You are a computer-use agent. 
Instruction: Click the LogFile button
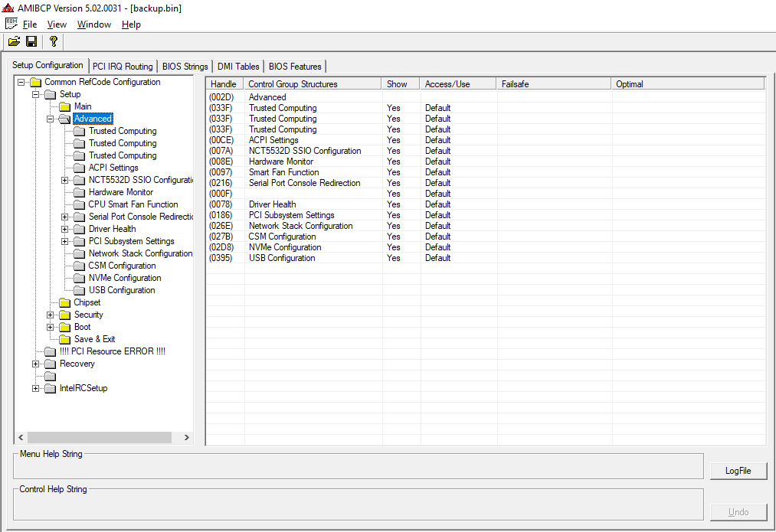[738, 471]
